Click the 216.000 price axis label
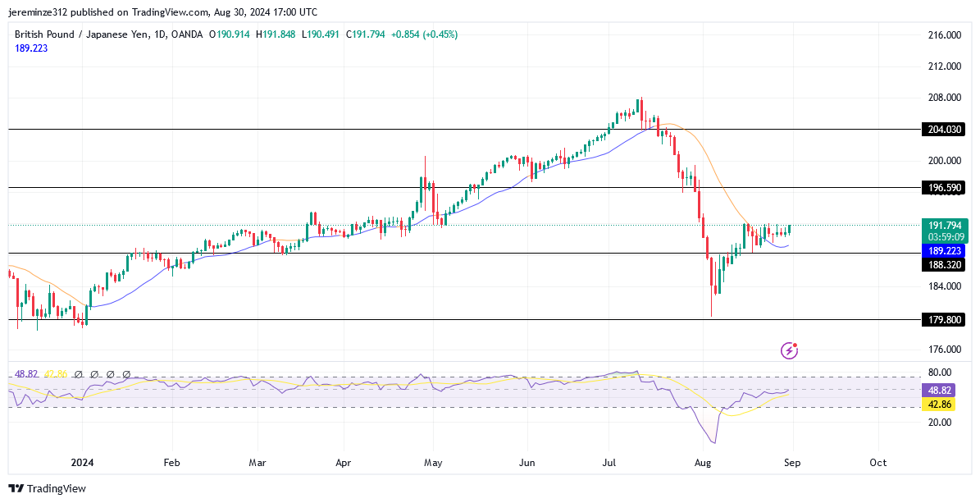Screen dimensions: 980x503 944,35
